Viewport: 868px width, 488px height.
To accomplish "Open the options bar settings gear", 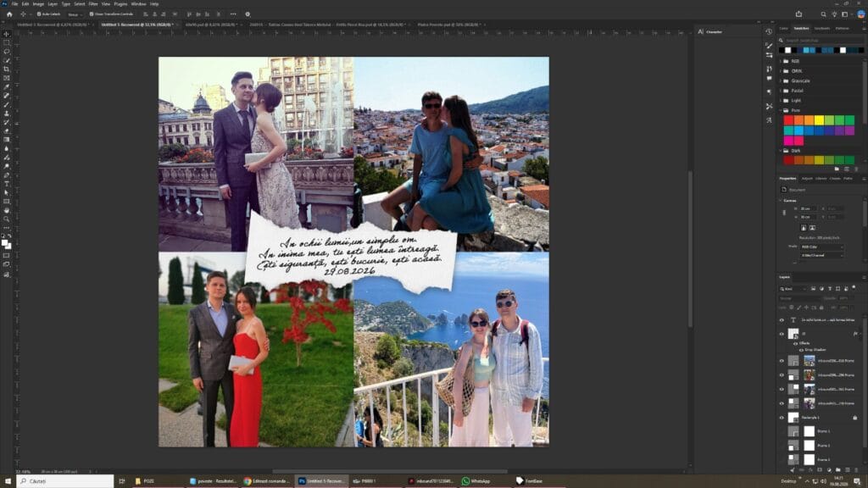I will 248,14.
